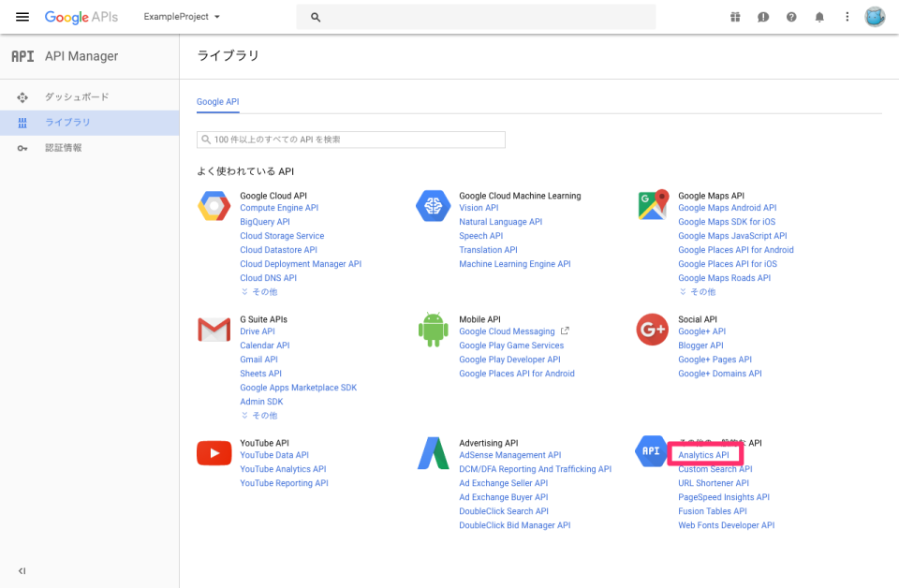Open the navigation hamburger menu
The width and height of the screenshot is (899, 588).
22,16
